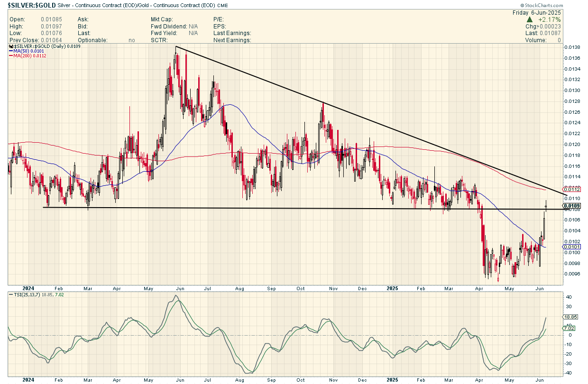Click the $SILVER:$GOLD ticker title
Screen dimensions: 588x384
click(28, 5)
